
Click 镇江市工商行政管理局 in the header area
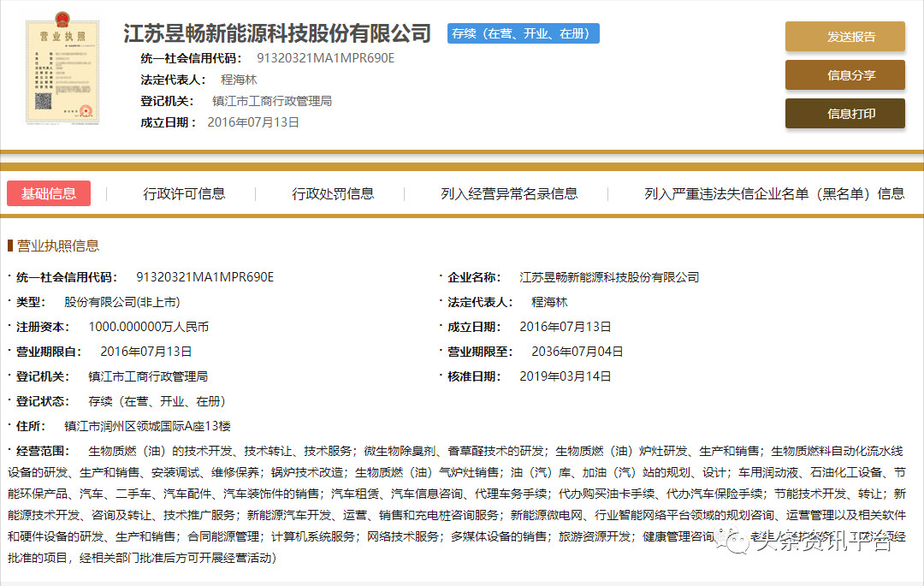pos(271,101)
